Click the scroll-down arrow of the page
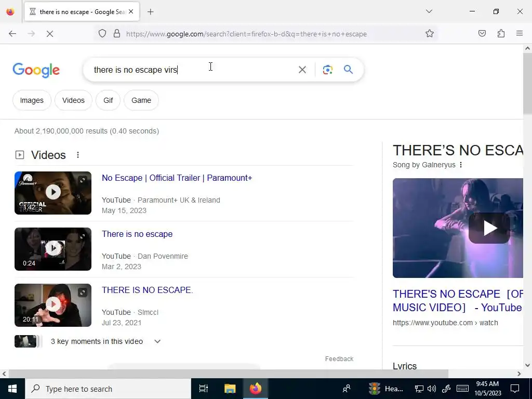 (x=527, y=365)
